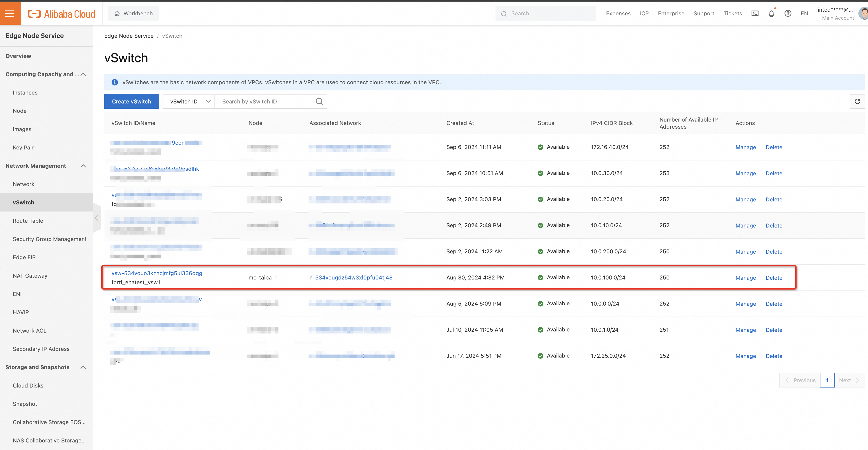Open Route Table in the sidebar
The height and width of the screenshot is (450, 868).
[28, 221]
